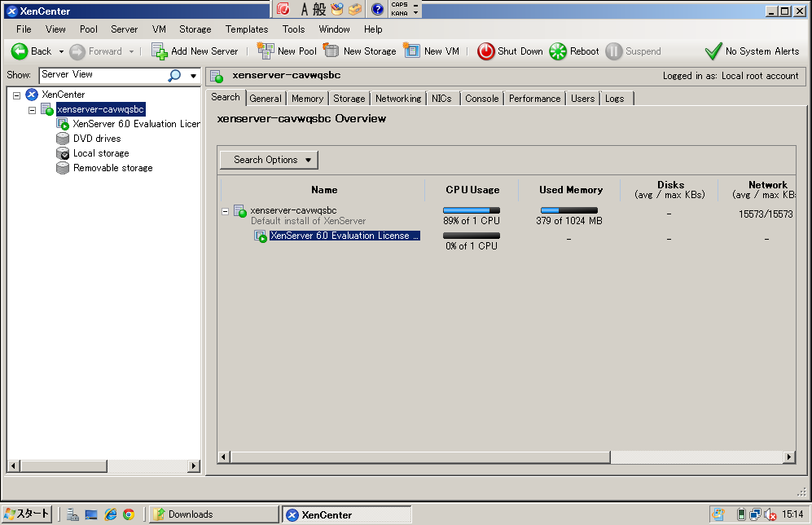812x525 pixels.
Task: Open Internet Explorer from the taskbar quick launch
Action: 110,514
